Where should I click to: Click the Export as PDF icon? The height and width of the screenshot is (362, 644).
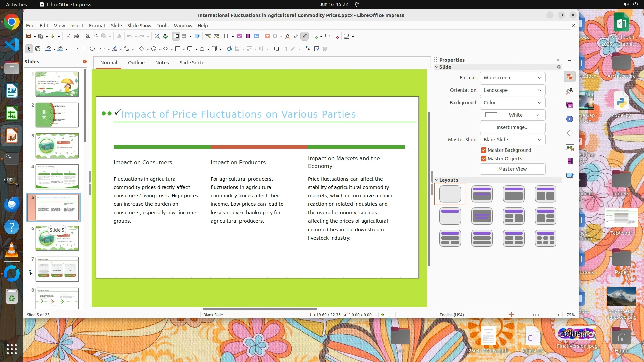tap(68, 36)
